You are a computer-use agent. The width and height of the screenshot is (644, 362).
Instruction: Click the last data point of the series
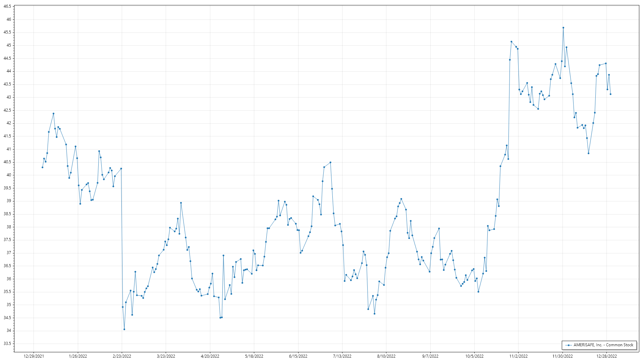pos(610,94)
